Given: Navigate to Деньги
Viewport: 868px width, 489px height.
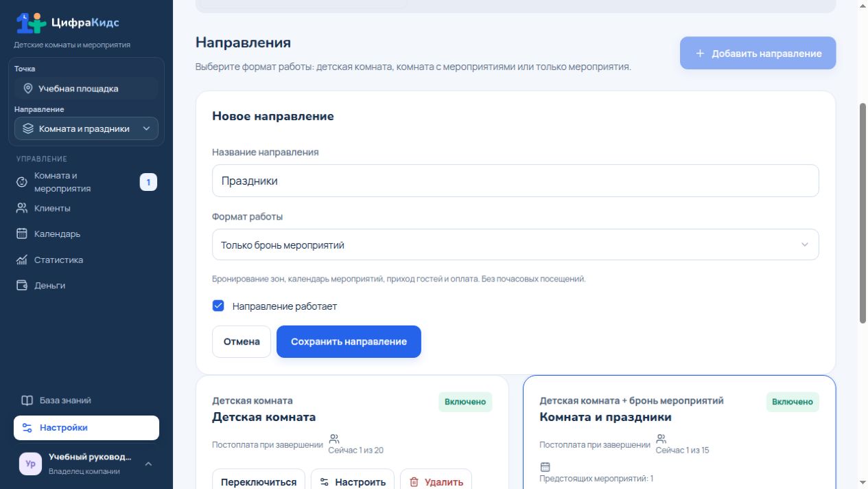Looking at the screenshot, I should point(86,285).
